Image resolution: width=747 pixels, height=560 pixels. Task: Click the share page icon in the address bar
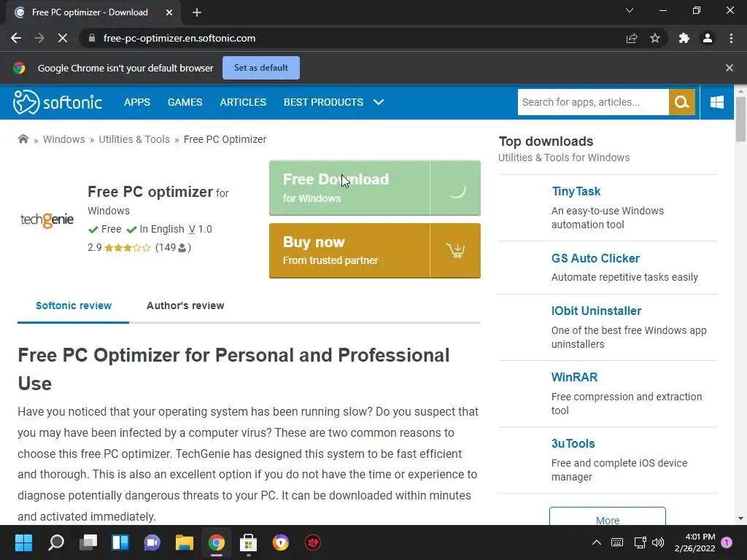(632, 38)
